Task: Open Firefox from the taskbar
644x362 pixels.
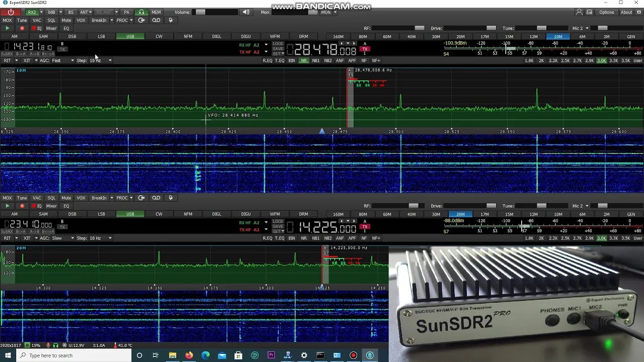Action: 189,355
